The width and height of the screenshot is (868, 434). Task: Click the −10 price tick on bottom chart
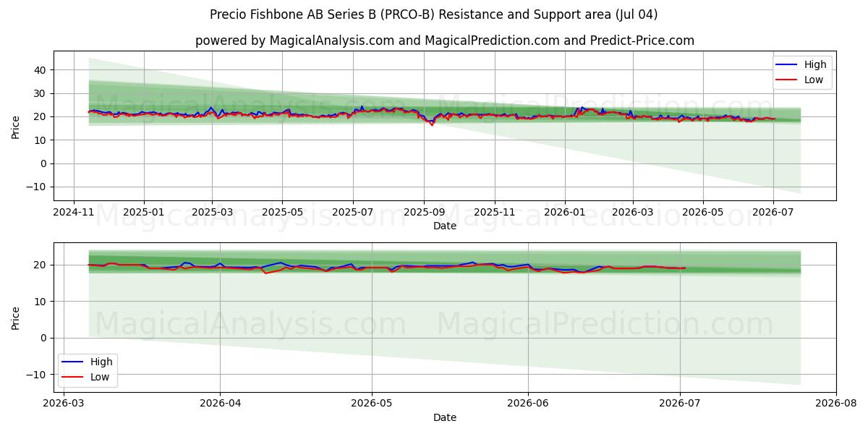pyautogui.click(x=38, y=375)
